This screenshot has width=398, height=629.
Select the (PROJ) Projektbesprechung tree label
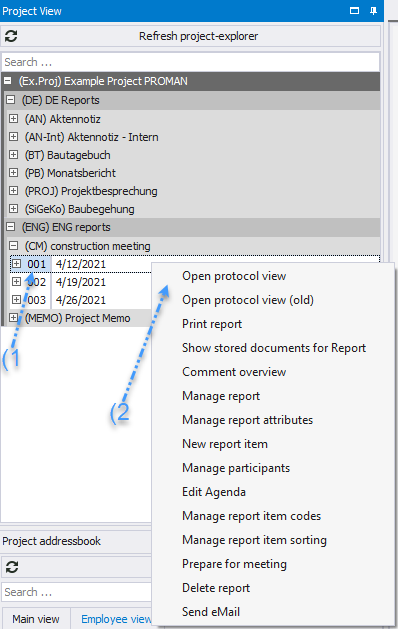(91, 191)
